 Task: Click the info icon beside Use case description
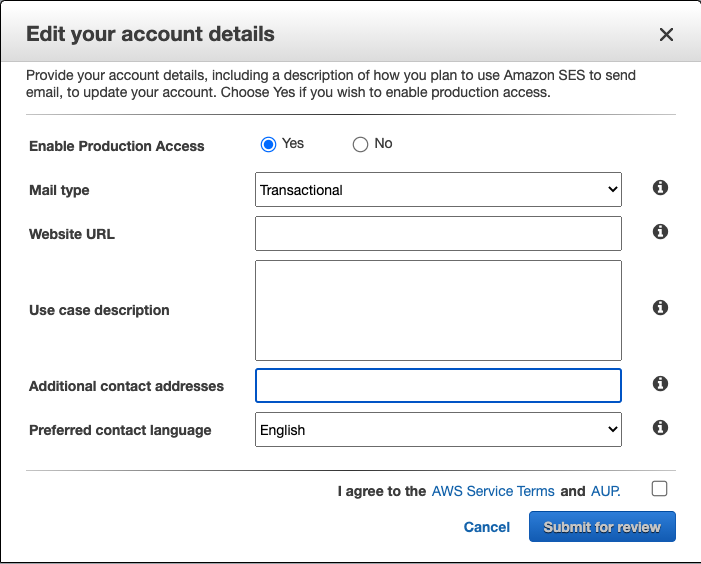tap(660, 308)
